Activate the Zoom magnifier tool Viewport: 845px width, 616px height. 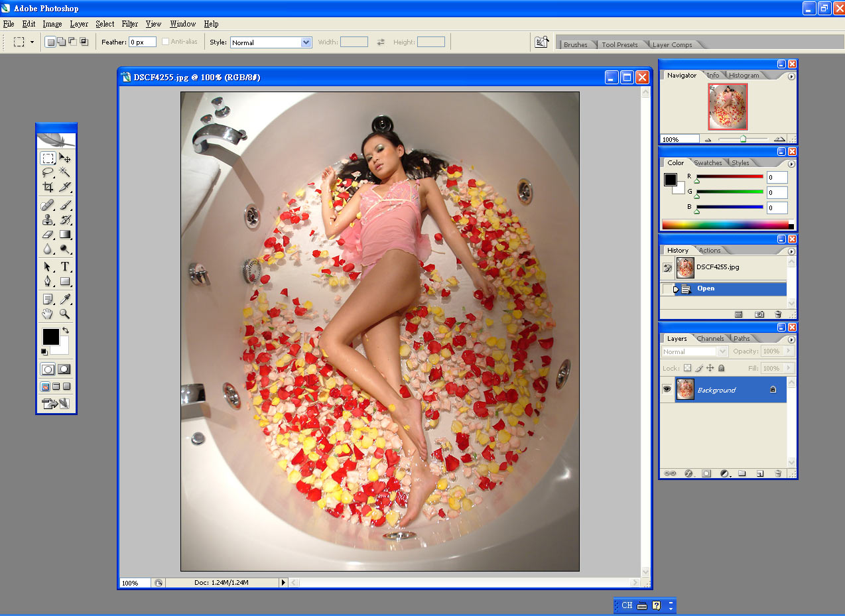pyautogui.click(x=65, y=314)
